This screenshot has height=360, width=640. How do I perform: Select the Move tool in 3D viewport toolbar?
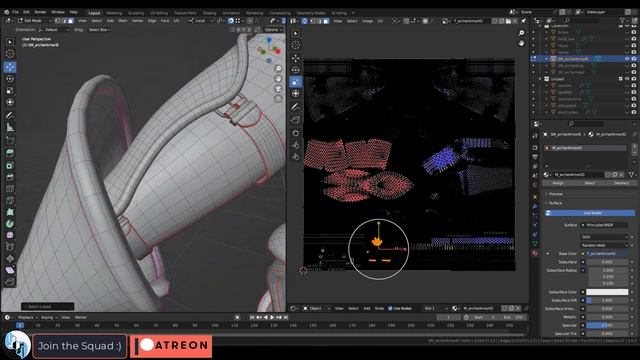coord(10,67)
